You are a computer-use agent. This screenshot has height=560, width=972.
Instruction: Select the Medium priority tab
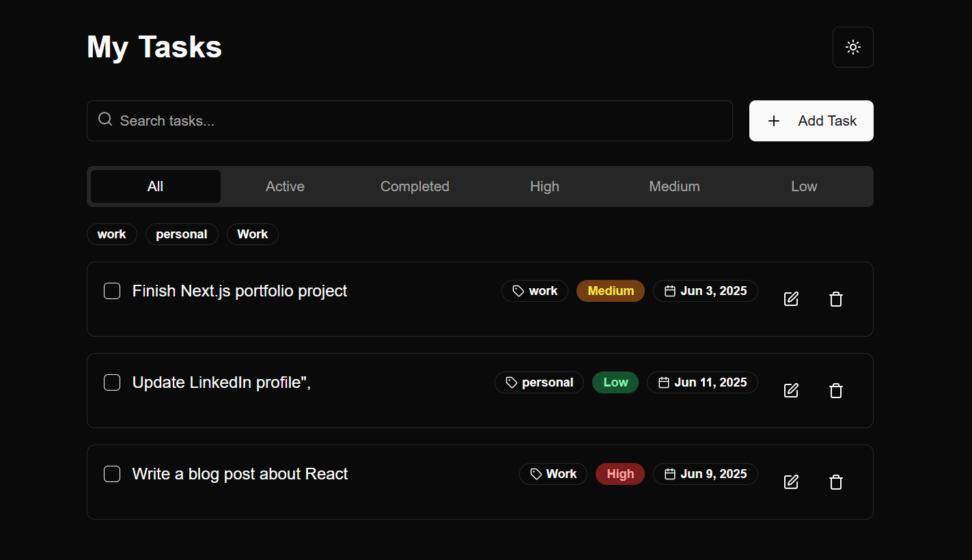click(674, 186)
